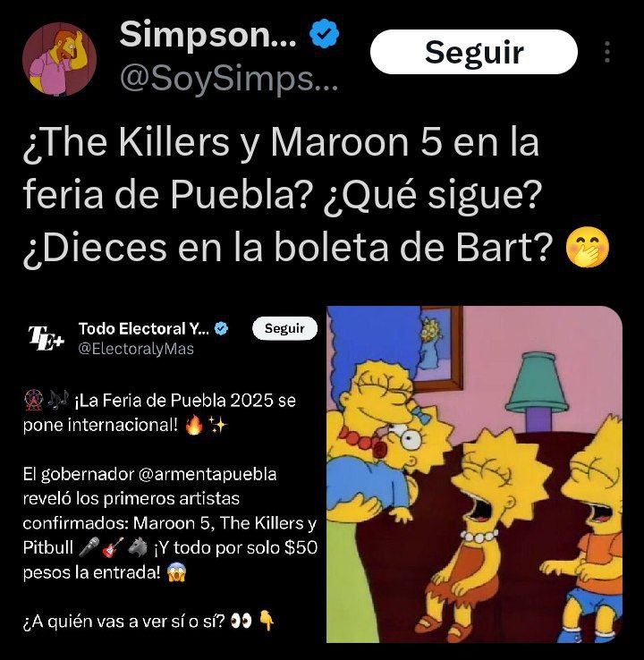644x660 pixels.
Task: Click the fire emoji after internacional
Action: [x=194, y=425]
